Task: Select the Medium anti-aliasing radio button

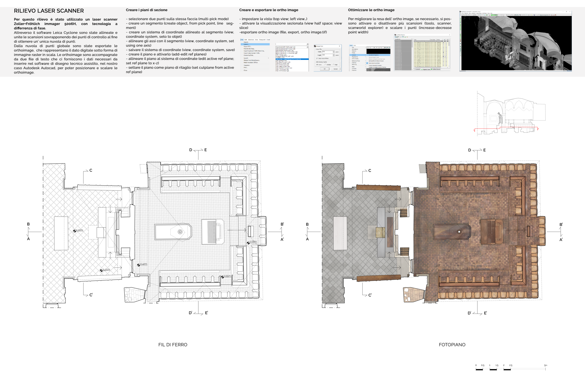Action: (x=325, y=65)
